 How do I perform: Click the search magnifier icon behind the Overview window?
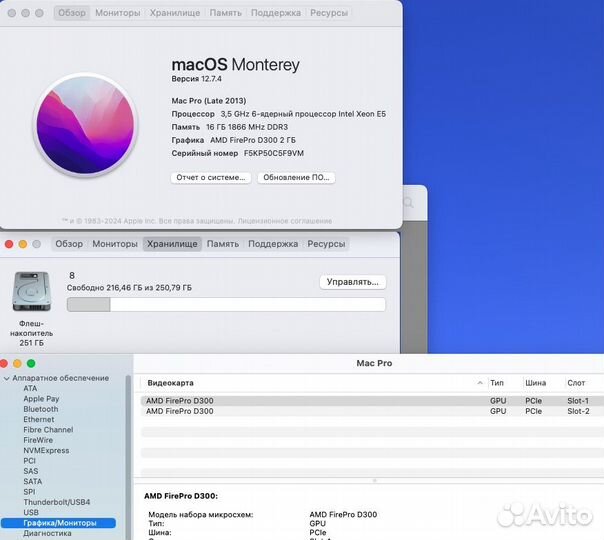pos(408,202)
